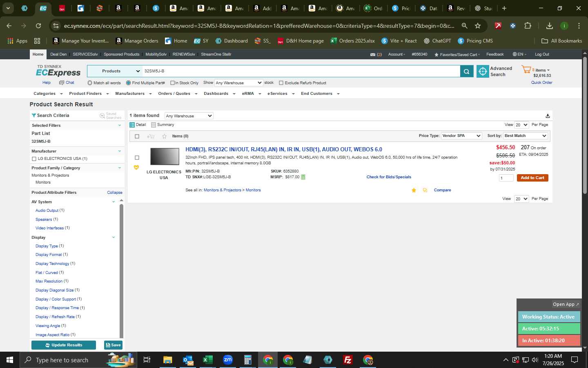Screen dimensions: 588x368
Task: Open warehouse dropdown beside items found
Action: 189,116
